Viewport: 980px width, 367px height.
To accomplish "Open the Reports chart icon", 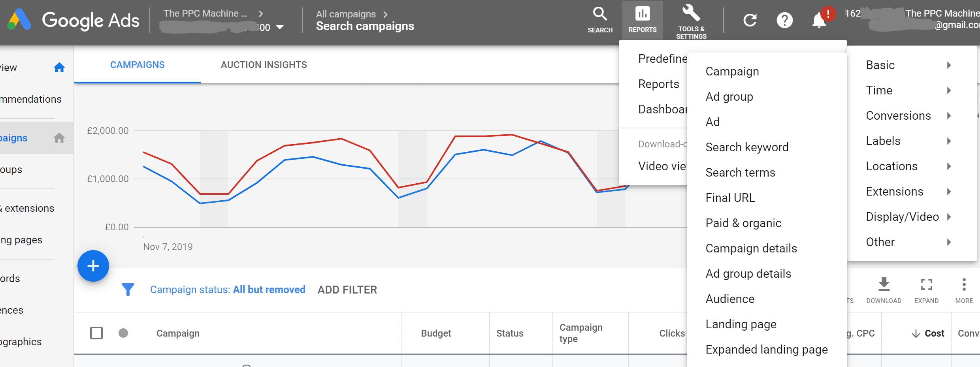I will click(x=642, y=15).
